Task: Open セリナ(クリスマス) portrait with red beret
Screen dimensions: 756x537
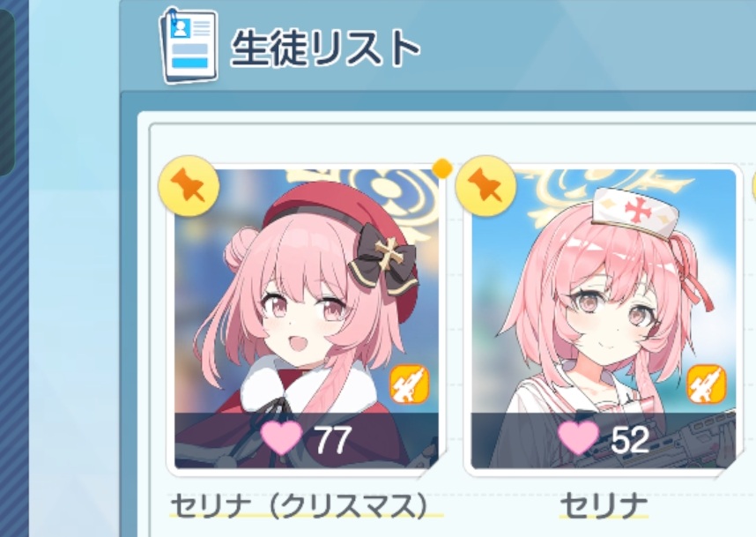Action: 306,318
